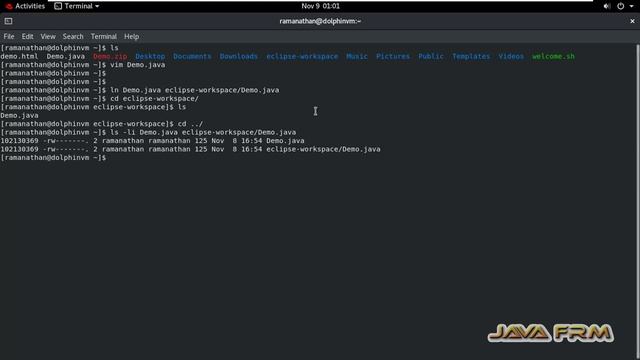Click the cd eclipse-workspace/ command

tap(154, 99)
